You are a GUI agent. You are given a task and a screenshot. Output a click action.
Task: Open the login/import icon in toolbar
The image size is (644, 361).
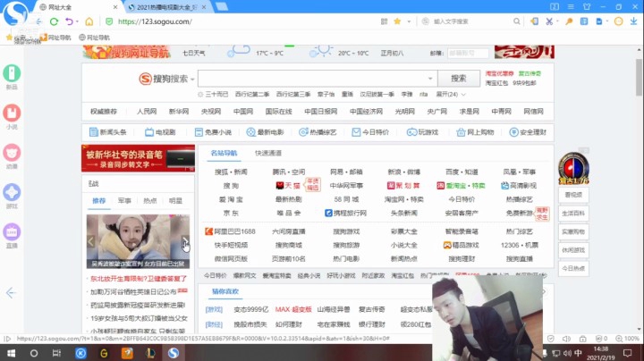[x=534, y=21]
